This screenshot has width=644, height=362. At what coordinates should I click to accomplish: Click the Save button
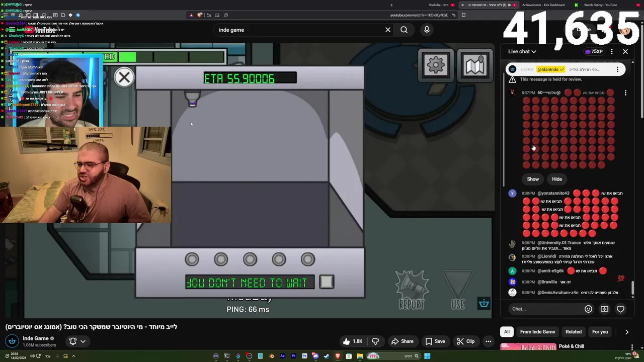click(x=435, y=341)
